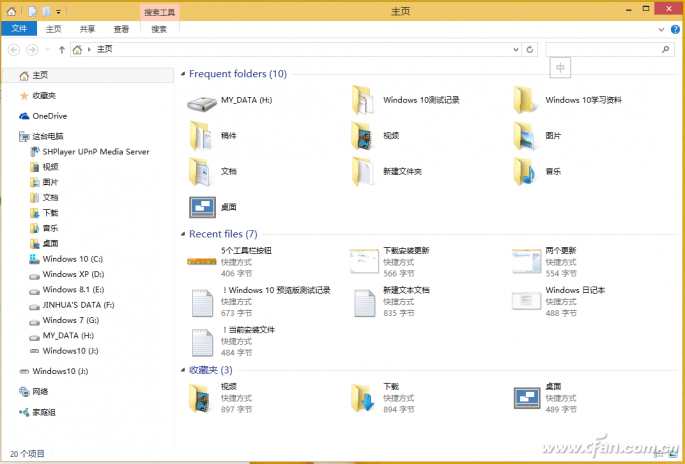This screenshot has height=464, width=685.
Task: Select 下载 in navigation pane
Action: tap(50, 213)
